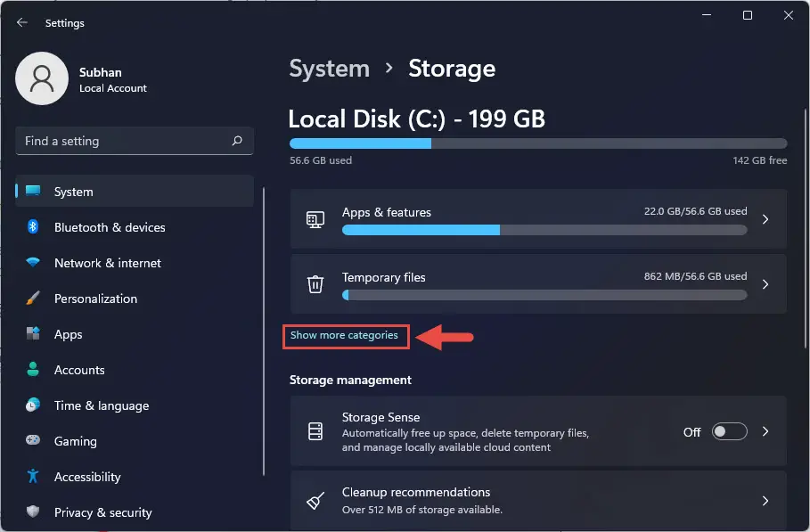Click '862 MB/56.6 GB used' value
Screen dimensions: 810x532
tap(695, 276)
